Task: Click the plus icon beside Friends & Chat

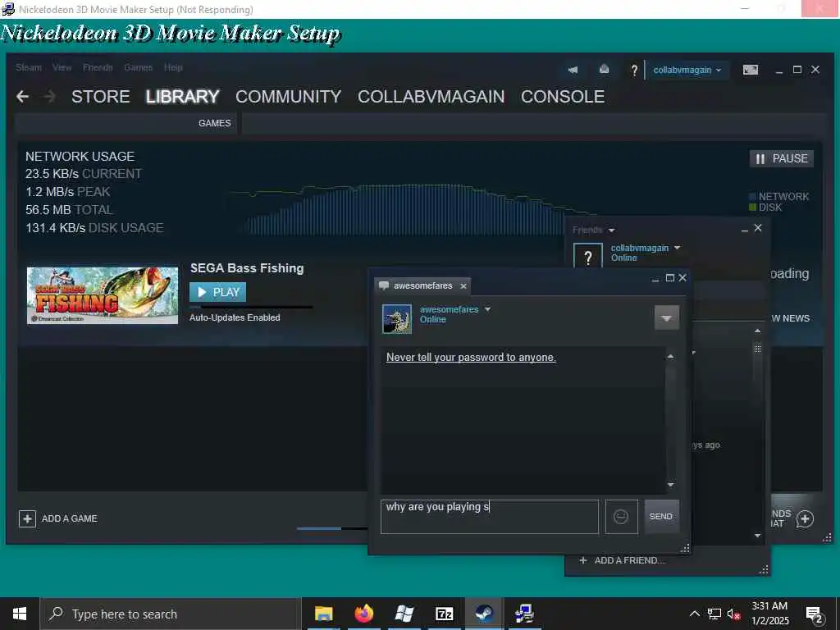Action: pos(806,518)
